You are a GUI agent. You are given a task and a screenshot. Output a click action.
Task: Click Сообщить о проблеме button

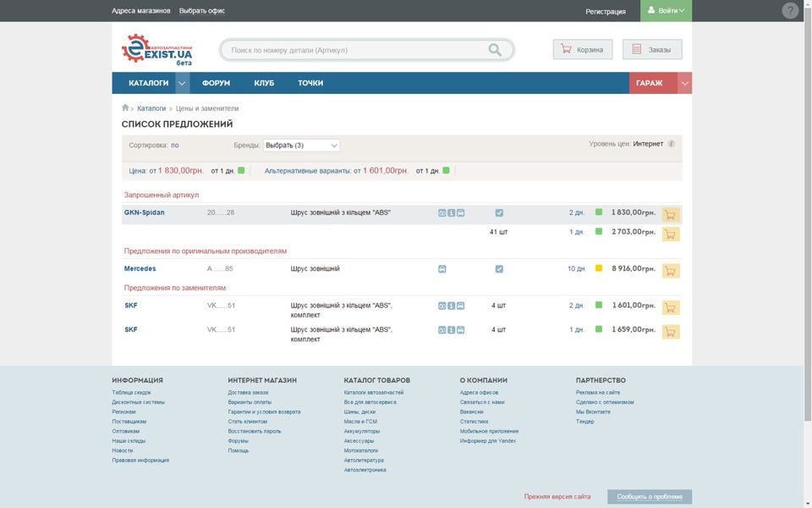[650, 497]
